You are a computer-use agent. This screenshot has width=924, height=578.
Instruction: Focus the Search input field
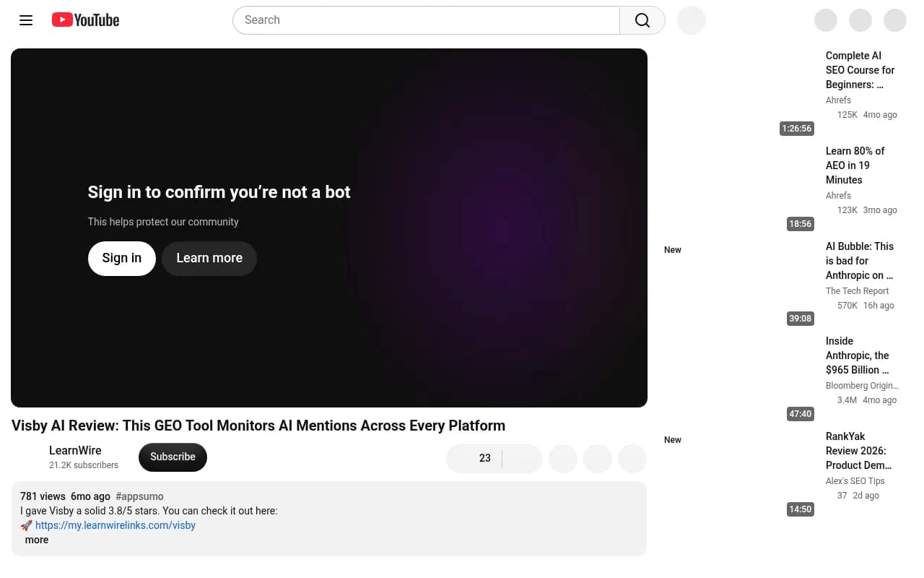[426, 20]
